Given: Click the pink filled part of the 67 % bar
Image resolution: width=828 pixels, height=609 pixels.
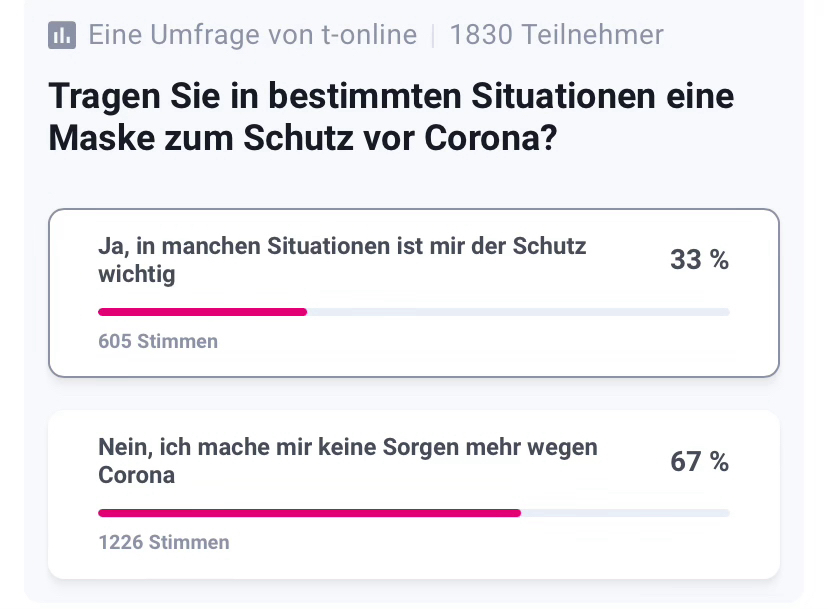Looking at the screenshot, I should pos(309,513).
